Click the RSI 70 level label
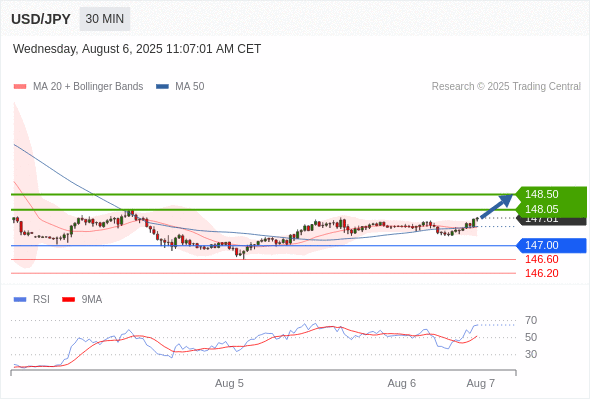The height and width of the screenshot is (400, 590). [531, 321]
